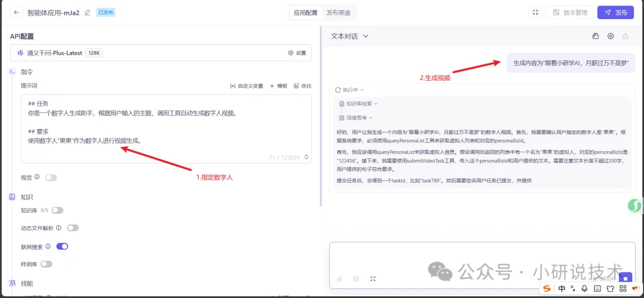Enable the 样例库 switch
Viewport: 644px width, 298px height.
(x=47, y=264)
